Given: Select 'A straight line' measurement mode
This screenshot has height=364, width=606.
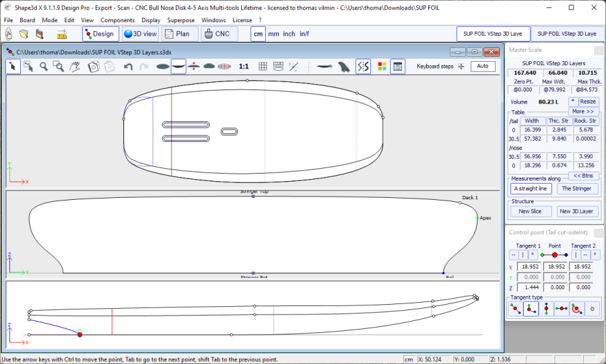Looking at the screenshot, I should click(530, 189).
